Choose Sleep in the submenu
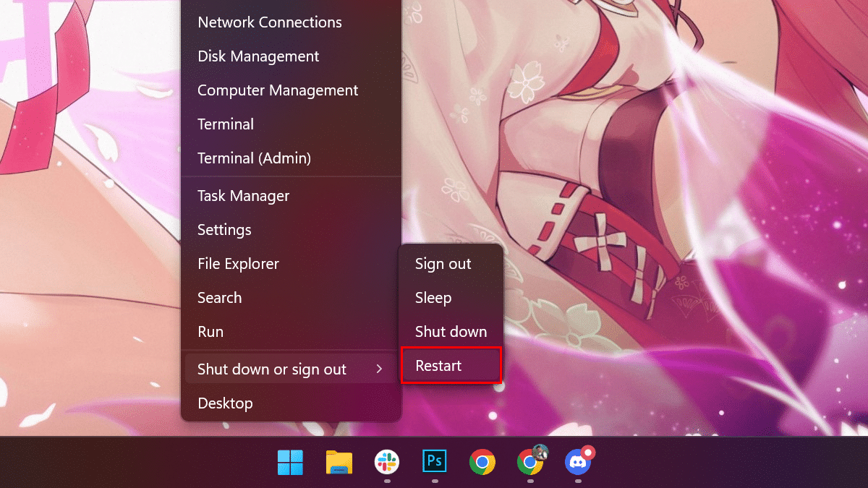 click(451, 298)
